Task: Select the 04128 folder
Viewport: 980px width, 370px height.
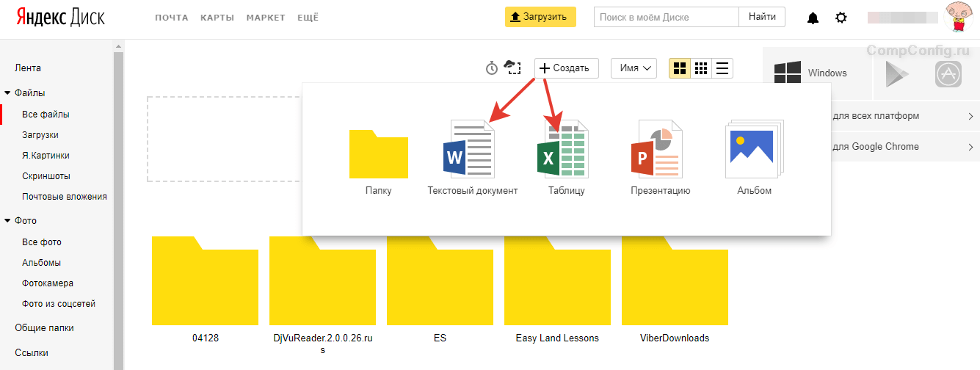Action: click(206, 280)
